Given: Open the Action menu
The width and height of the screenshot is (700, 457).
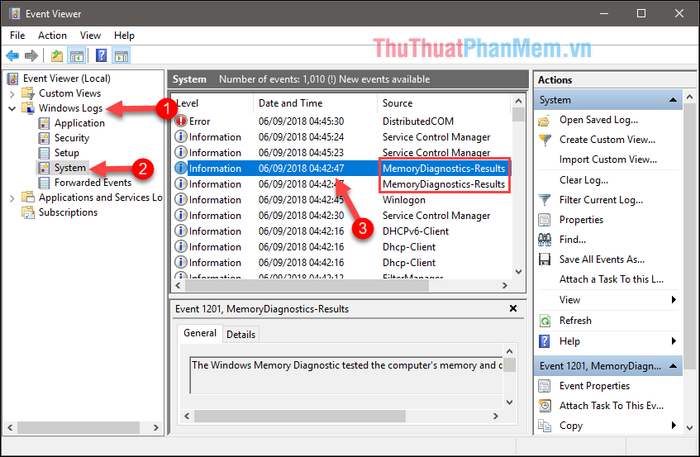Looking at the screenshot, I should click(52, 35).
